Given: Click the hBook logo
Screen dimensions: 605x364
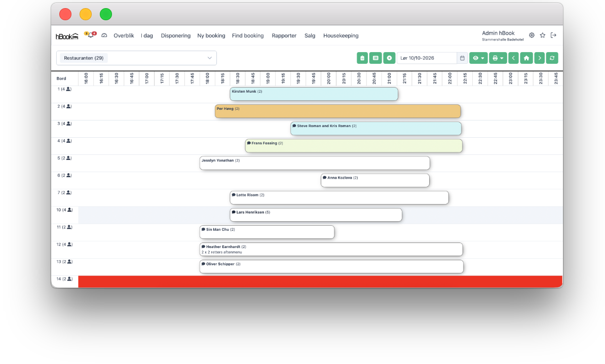Looking at the screenshot, I should [67, 36].
